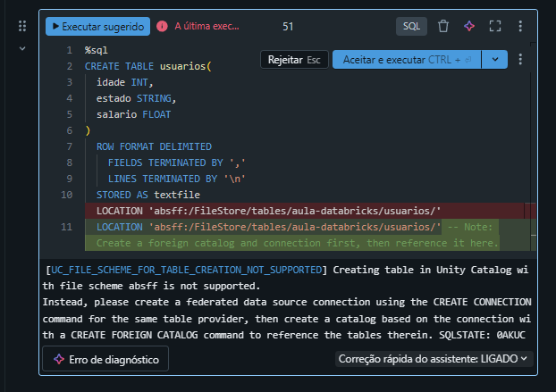The image size is (556, 392).
Task: Click the '%sql' magic command line
Action: pos(97,50)
